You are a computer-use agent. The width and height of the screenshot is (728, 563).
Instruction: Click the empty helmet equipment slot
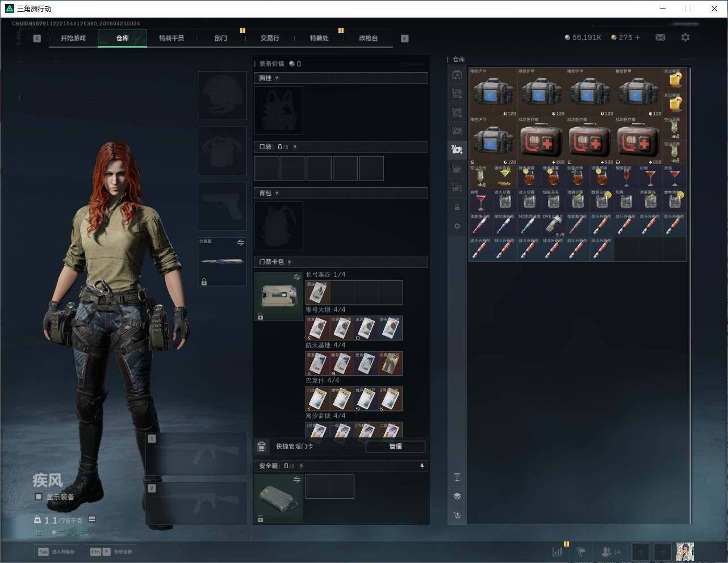tap(223, 95)
